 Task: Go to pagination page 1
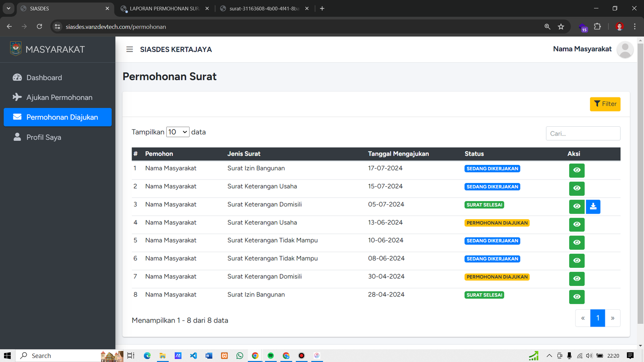point(598,318)
